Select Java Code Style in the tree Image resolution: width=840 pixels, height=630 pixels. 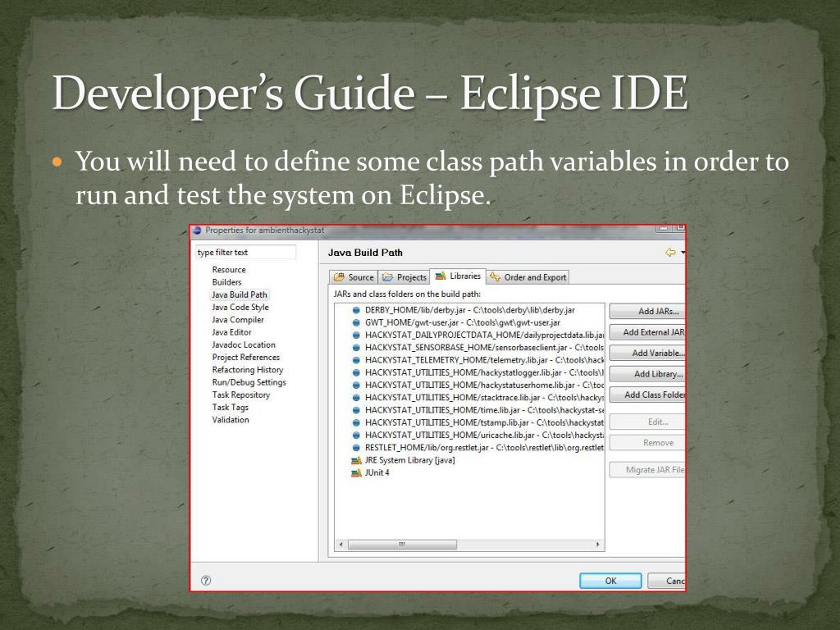tap(240, 307)
